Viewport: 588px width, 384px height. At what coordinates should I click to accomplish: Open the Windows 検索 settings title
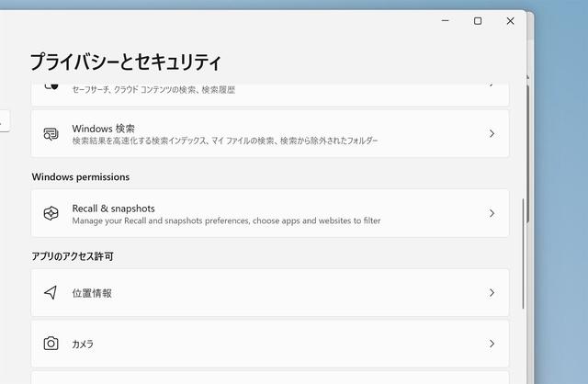[x=104, y=129]
